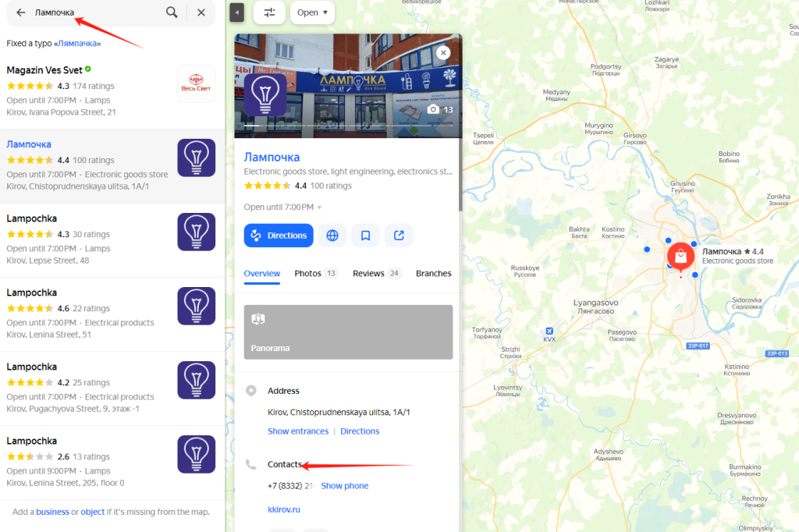The height and width of the screenshot is (532, 799).
Task: Open the photo count camera badge
Action: click(x=440, y=109)
